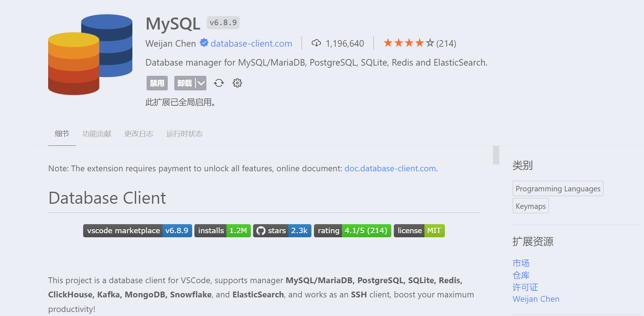
Task: Open the 仓库 repository resource link
Action: click(521, 275)
